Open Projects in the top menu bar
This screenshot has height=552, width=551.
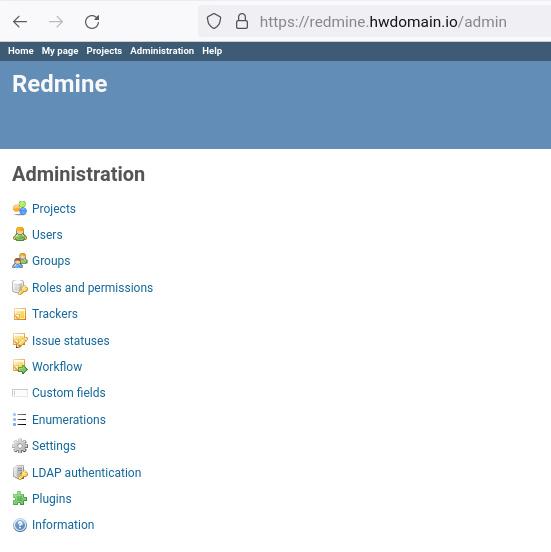(x=104, y=51)
